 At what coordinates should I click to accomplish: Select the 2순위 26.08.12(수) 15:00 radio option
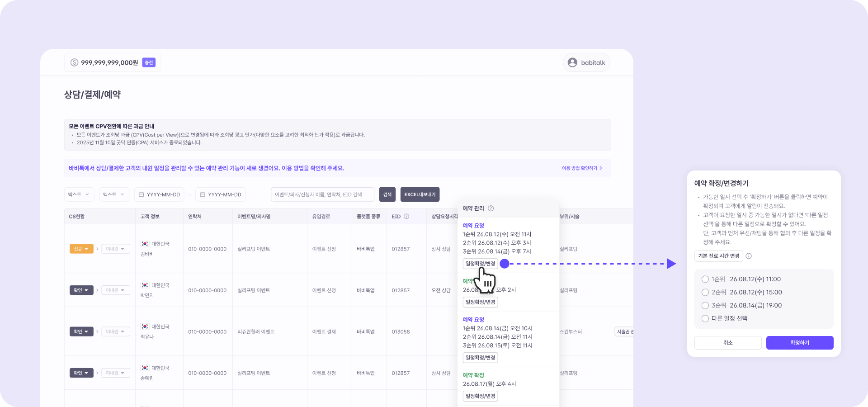pos(705,293)
